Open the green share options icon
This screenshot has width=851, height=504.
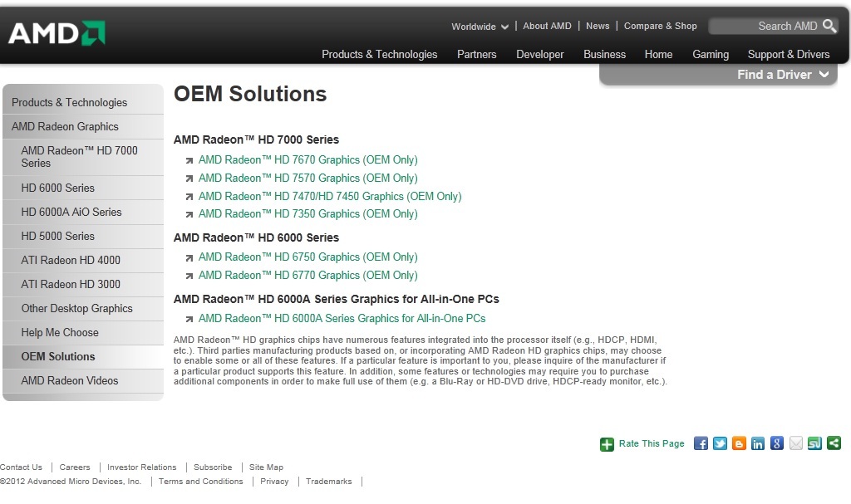click(834, 443)
